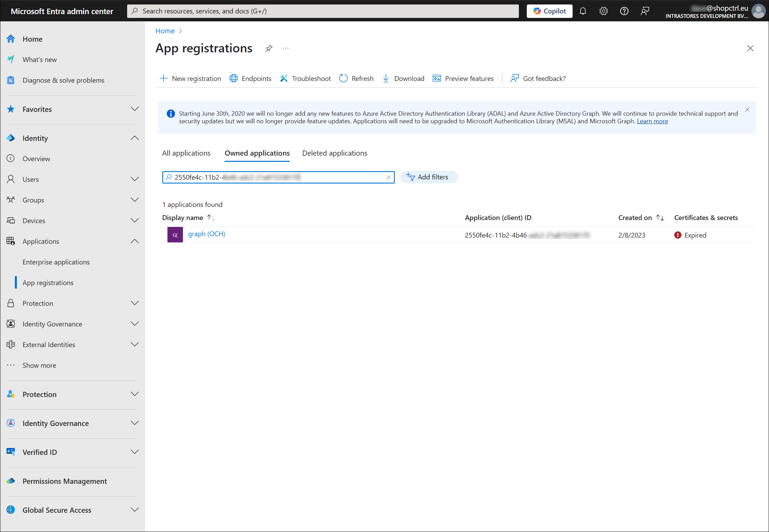Viewport: 769px width, 532px height.
Task: Click the Verified ID icon
Action: click(x=11, y=452)
